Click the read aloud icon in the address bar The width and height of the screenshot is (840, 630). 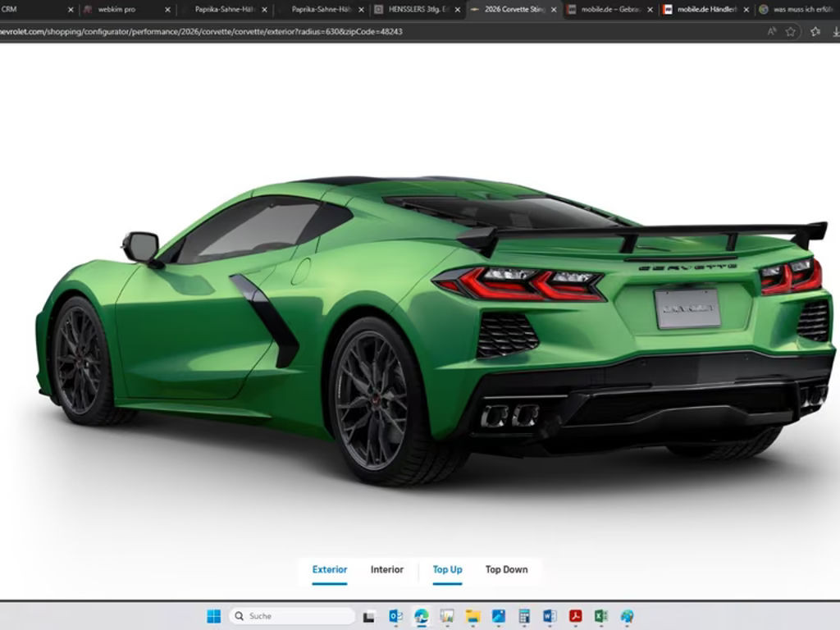771,31
